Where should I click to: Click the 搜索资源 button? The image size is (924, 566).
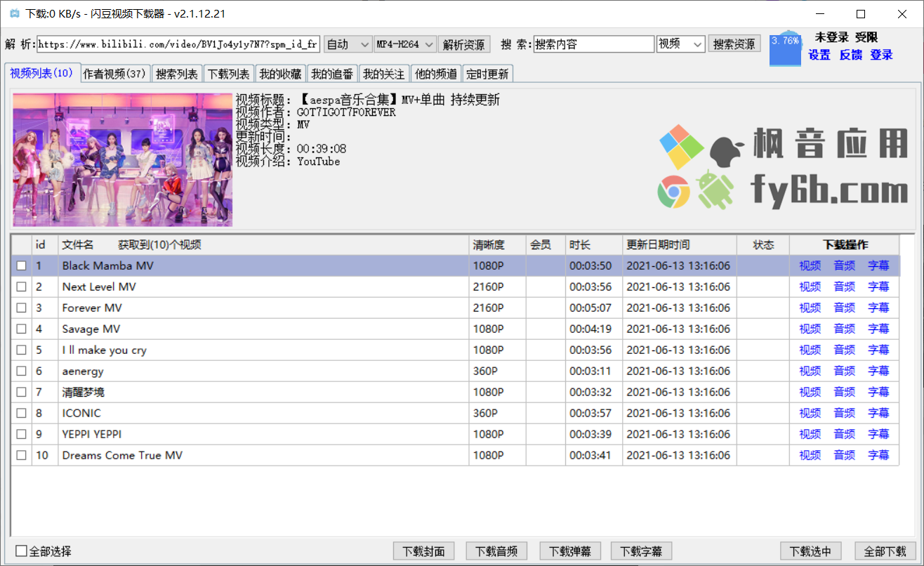tap(734, 44)
